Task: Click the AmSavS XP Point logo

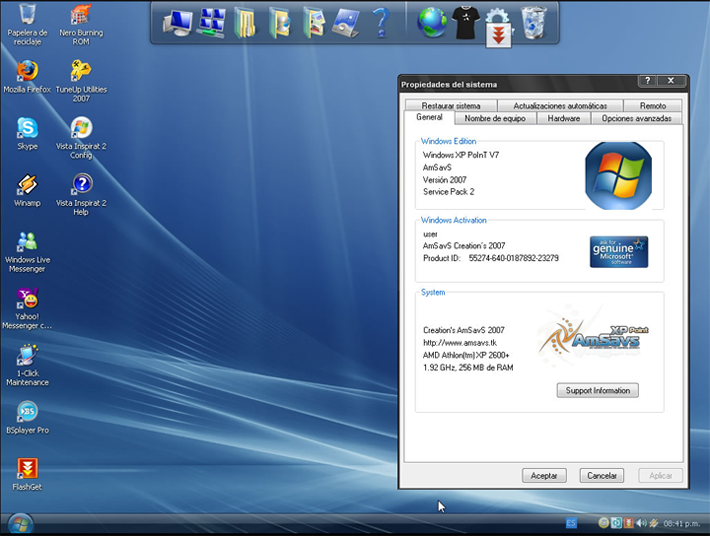Action: (594, 335)
